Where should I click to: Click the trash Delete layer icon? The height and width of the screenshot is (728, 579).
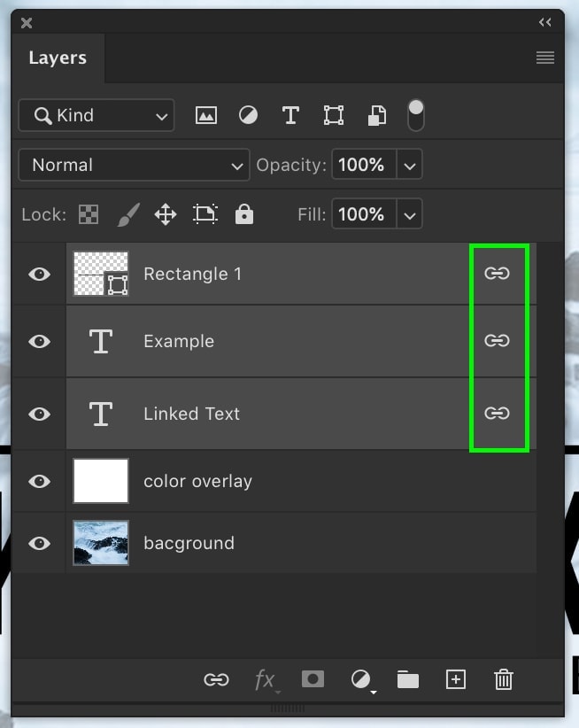click(x=504, y=679)
